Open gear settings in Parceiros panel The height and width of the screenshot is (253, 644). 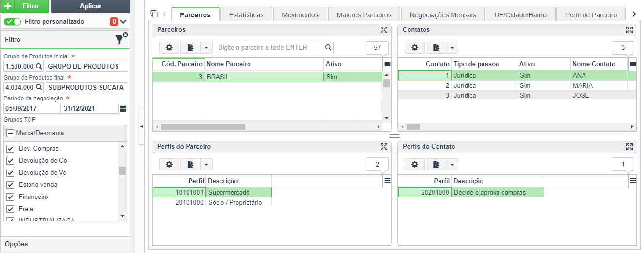pos(169,47)
